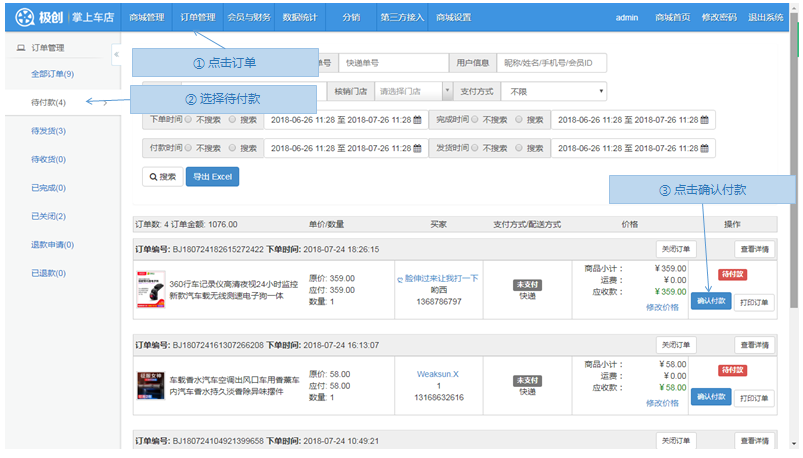Collapse the sidebar with the « arrow
Viewport: 803px width, 458px height.
pos(116,54)
